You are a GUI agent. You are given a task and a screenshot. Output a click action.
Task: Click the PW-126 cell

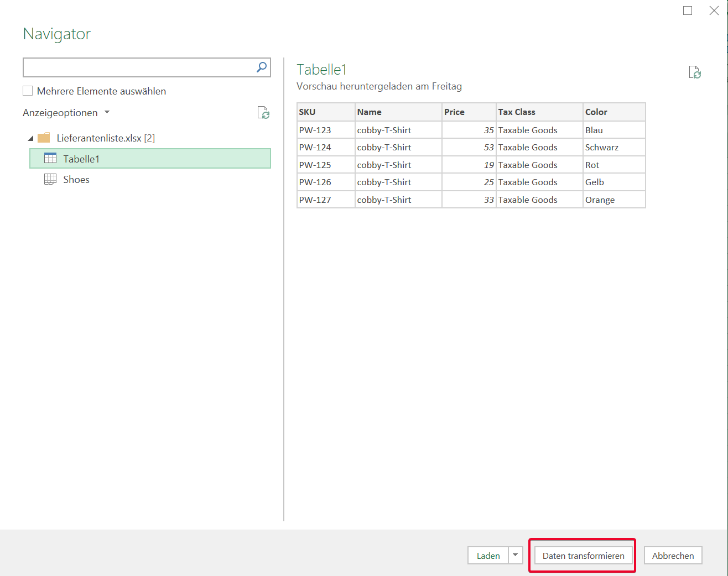tap(326, 182)
